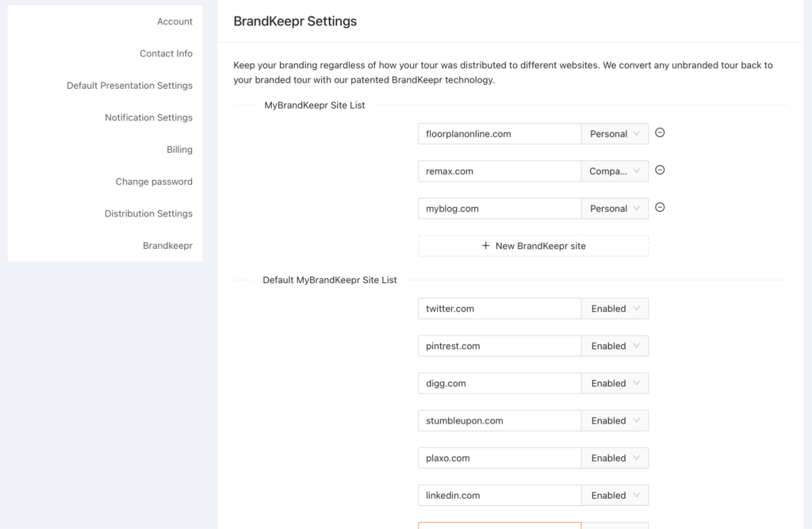Select Default Presentation Settings
The image size is (812, 529).
click(129, 85)
